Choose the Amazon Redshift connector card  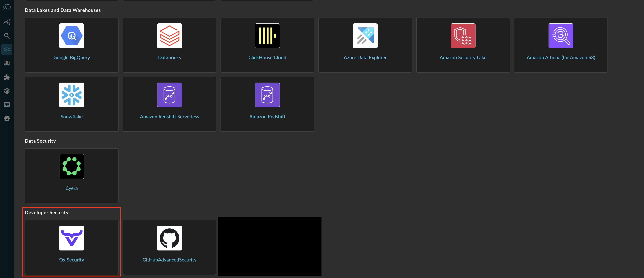pos(267,104)
